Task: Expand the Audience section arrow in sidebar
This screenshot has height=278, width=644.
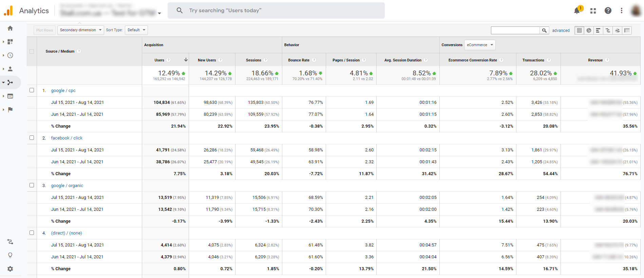Action: click(x=3, y=69)
